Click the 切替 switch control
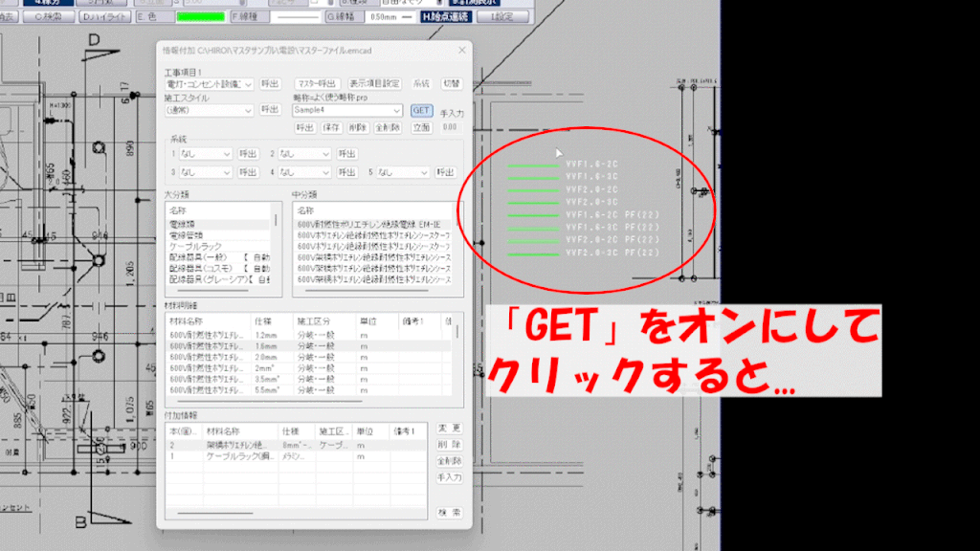 (453, 84)
